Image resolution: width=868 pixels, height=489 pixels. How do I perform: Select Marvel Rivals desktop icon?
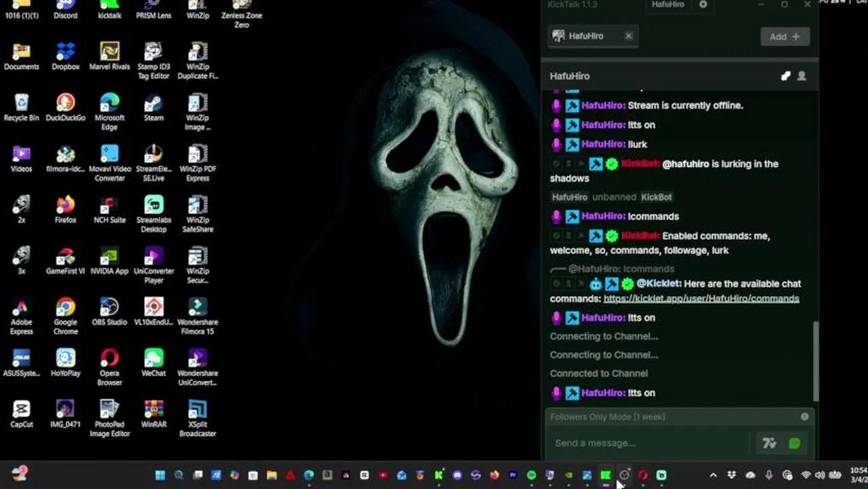(x=109, y=56)
